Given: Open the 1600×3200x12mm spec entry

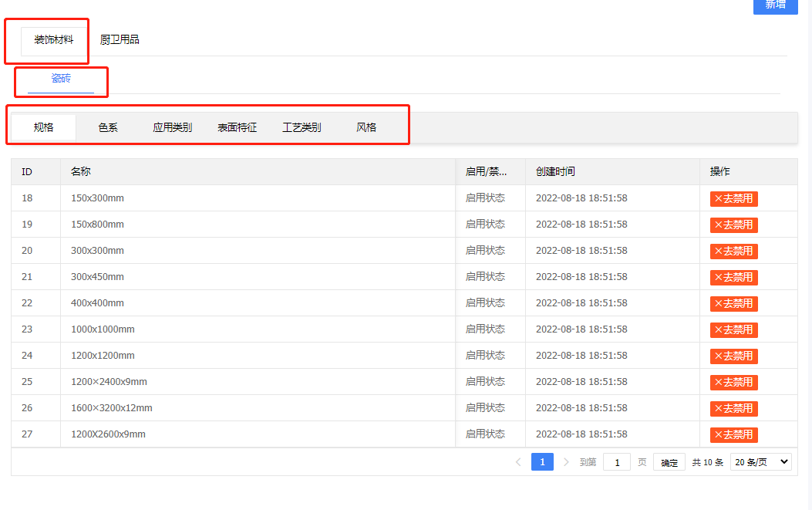Looking at the screenshot, I should click(x=103, y=407).
